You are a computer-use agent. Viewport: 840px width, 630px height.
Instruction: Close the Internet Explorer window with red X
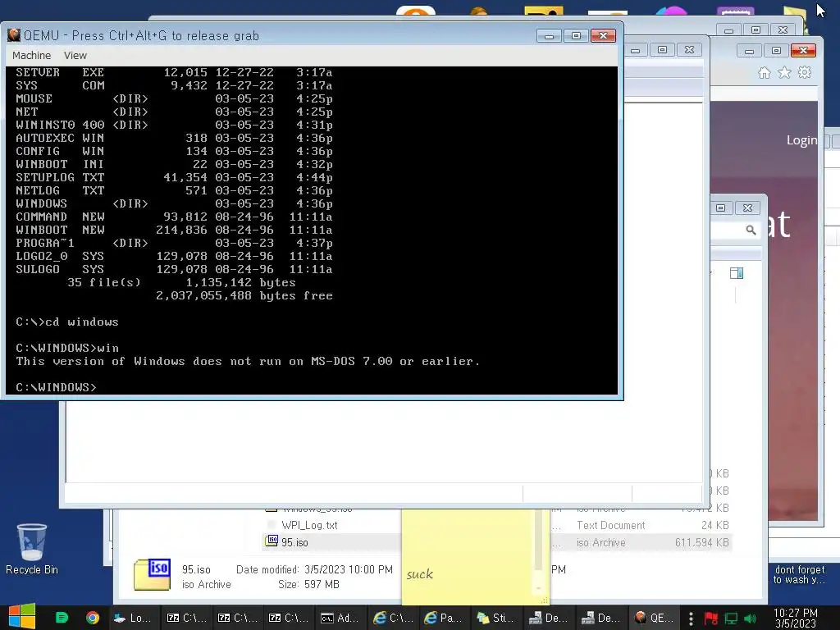tap(803, 50)
